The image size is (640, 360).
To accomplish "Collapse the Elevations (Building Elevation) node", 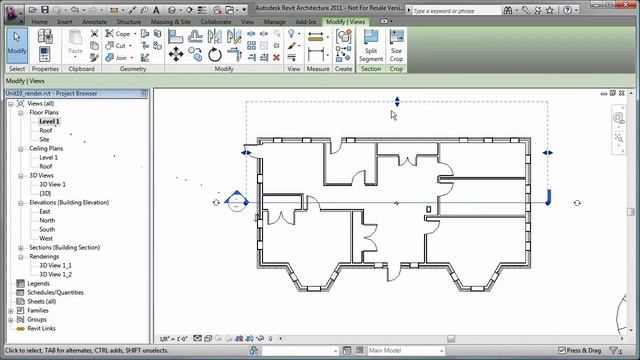I will [20, 203].
